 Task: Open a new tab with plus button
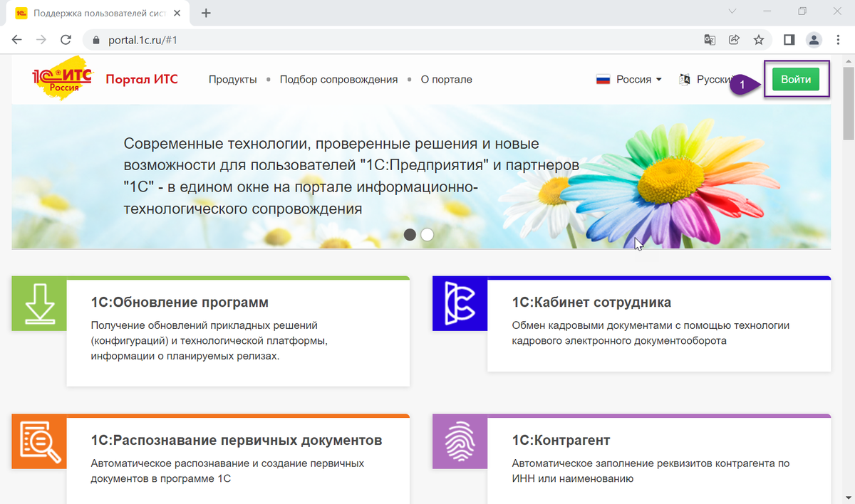[207, 13]
